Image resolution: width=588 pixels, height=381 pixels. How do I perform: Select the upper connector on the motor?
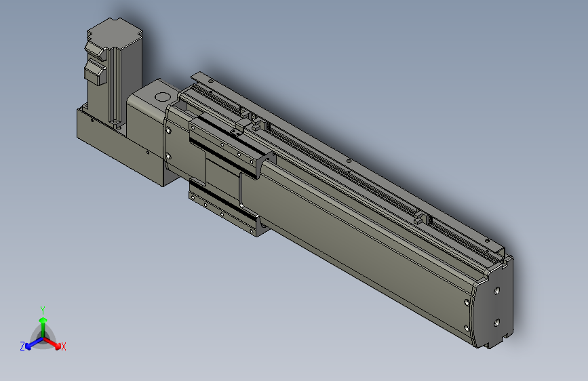click(95, 51)
